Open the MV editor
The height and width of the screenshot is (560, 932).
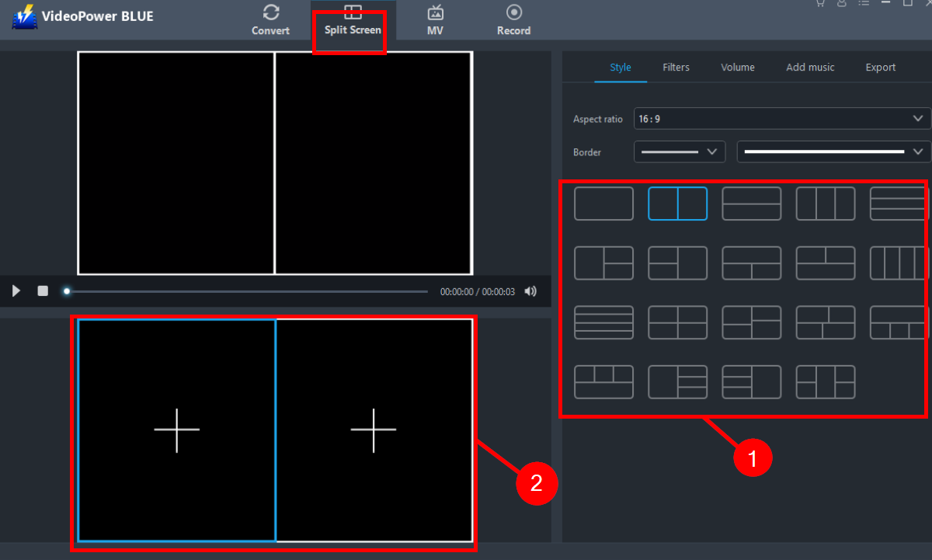(x=435, y=19)
